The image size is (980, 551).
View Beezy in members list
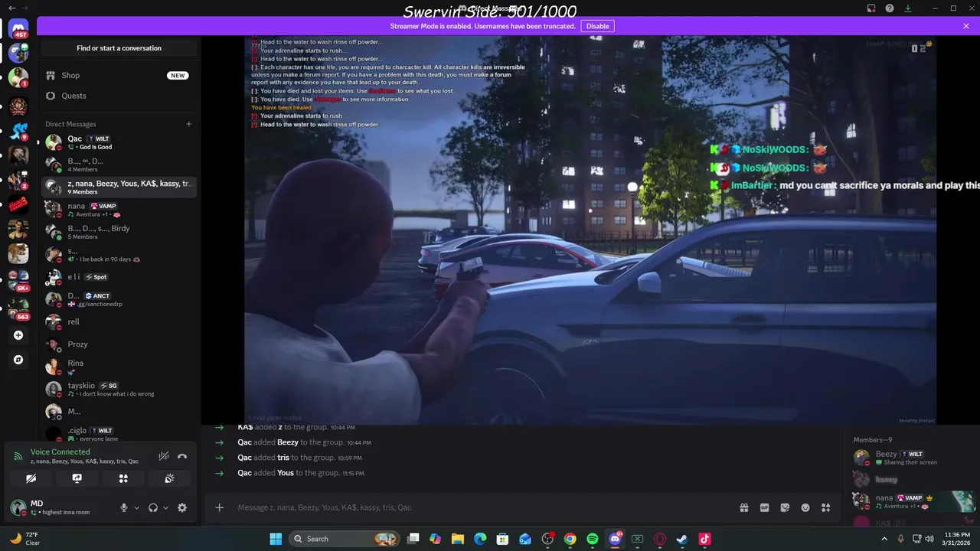pyautogui.click(x=911, y=458)
